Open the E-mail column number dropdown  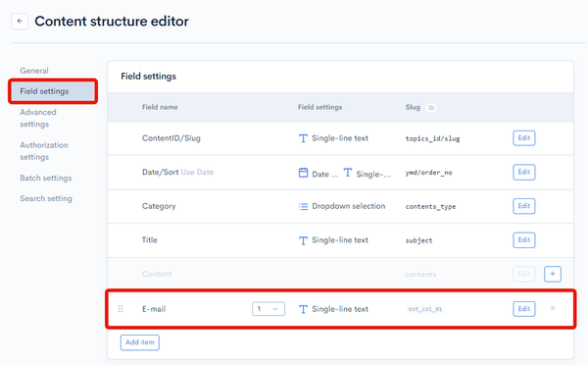269,309
